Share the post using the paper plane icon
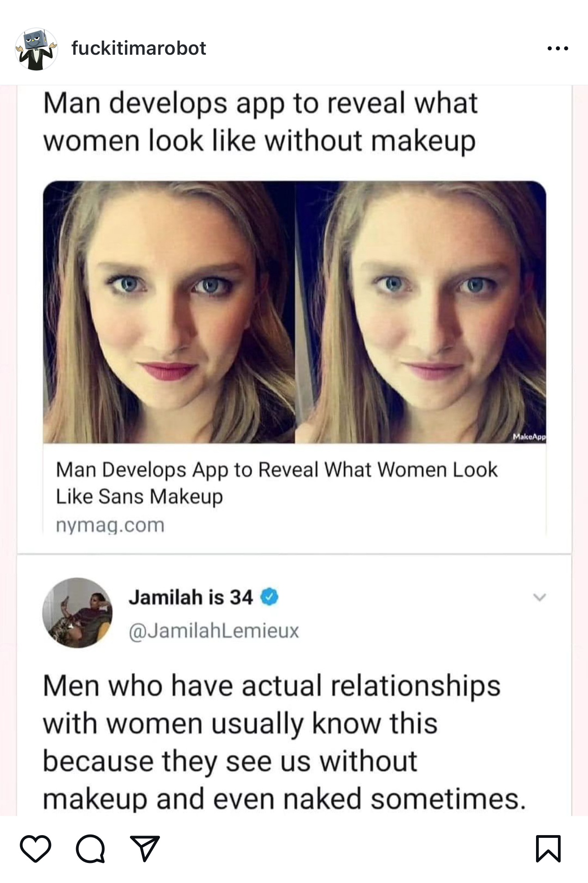This screenshot has width=588, height=883. click(145, 848)
